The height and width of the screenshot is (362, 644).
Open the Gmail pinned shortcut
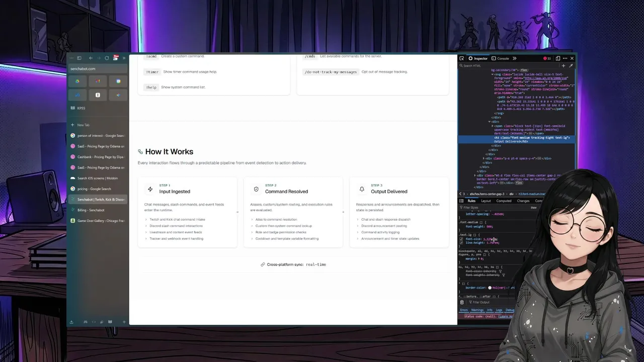tap(98, 81)
